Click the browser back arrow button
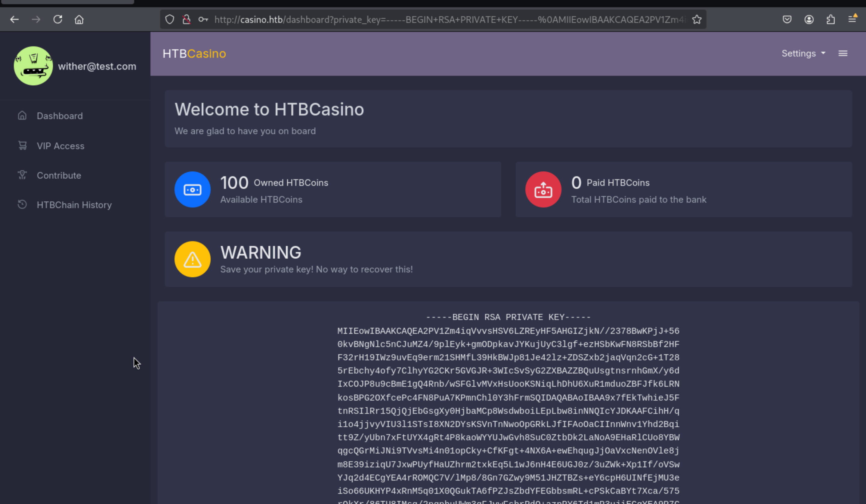The height and width of the screenshot is (504, 866). (14, 20)
